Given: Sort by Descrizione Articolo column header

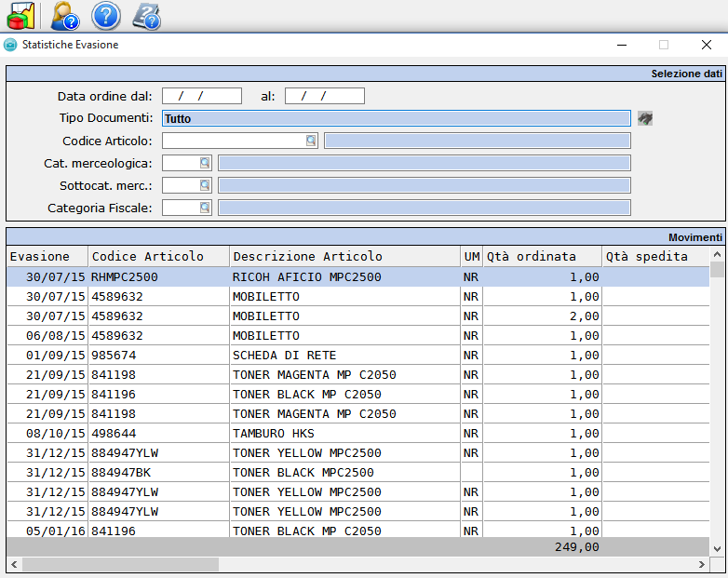Looking at the screenshot, I should pyautogui.click(x=345, y=256).
